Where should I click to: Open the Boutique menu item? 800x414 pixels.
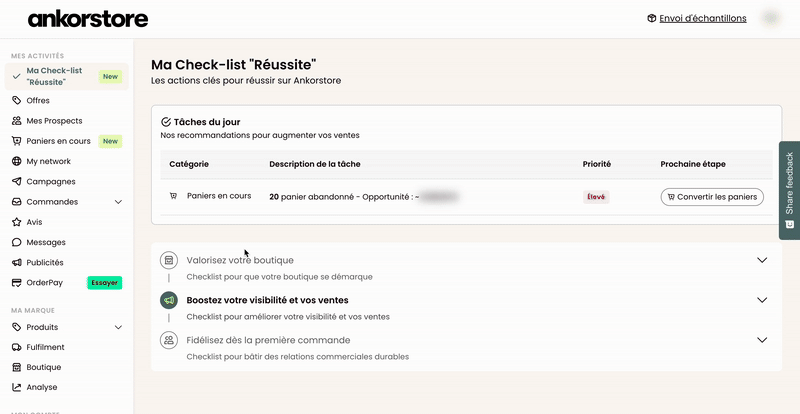(43, 367)
